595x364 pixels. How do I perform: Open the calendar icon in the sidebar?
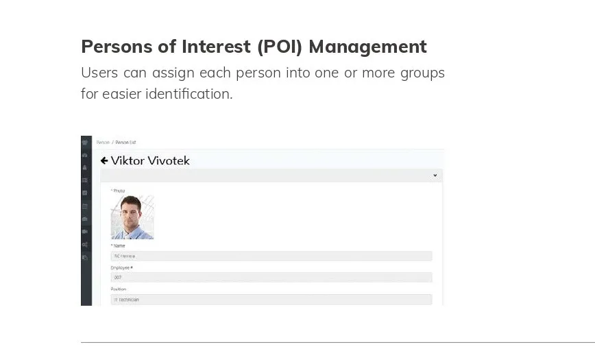[85, 206]
